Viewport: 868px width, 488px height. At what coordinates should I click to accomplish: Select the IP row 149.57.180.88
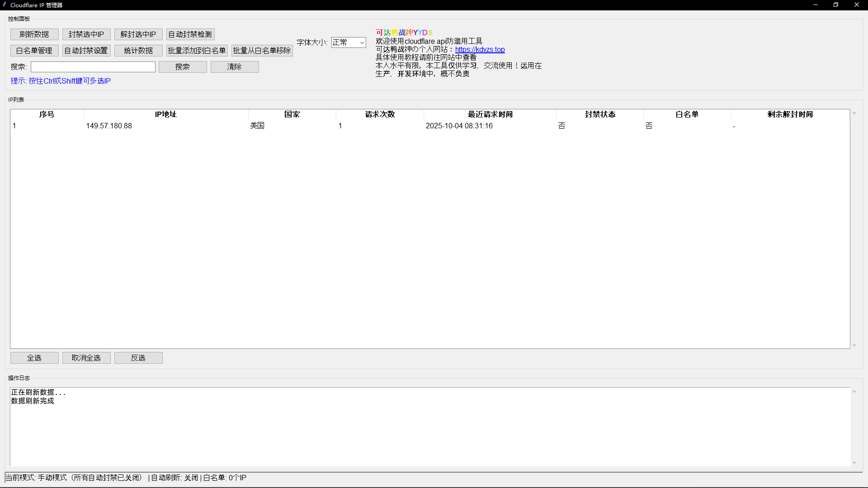click(x=109, y=126)
